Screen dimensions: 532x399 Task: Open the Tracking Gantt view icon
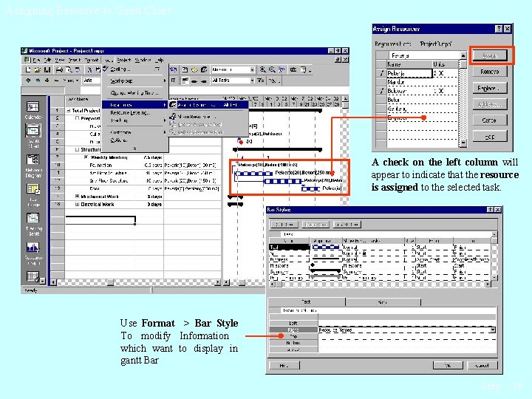[33, 218]
